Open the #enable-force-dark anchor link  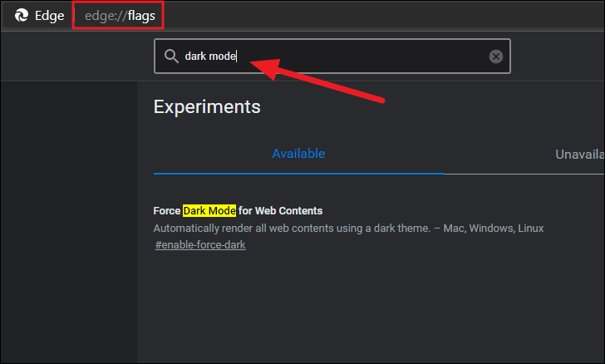point(200,245)
